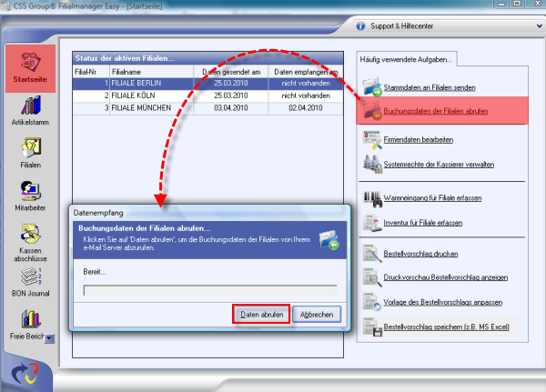Click the 'Bereit...' status text in the dialog
Screen dimensions: 546x392
pos(95,272)
